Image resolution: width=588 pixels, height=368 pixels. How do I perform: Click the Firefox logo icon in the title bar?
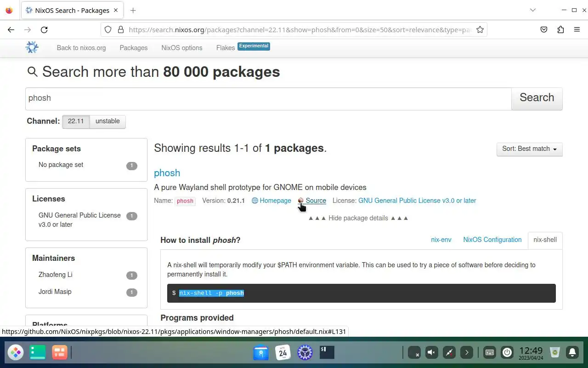[x=9, y=10]
